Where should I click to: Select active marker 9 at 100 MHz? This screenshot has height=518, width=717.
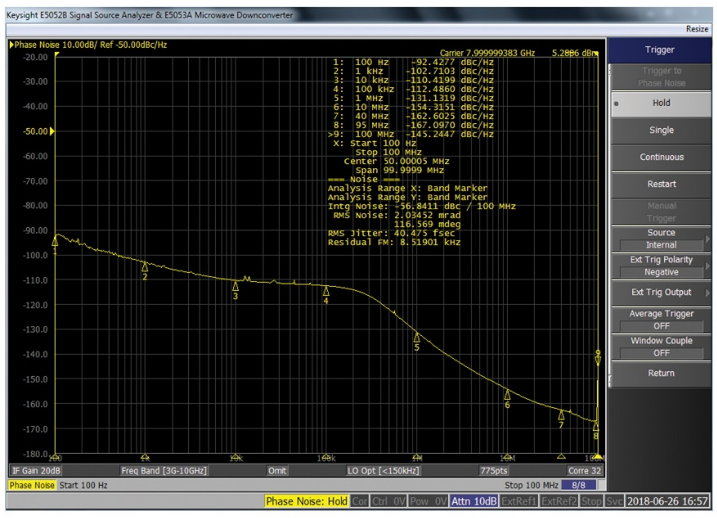pyautogui.click(x=598, y=360)
